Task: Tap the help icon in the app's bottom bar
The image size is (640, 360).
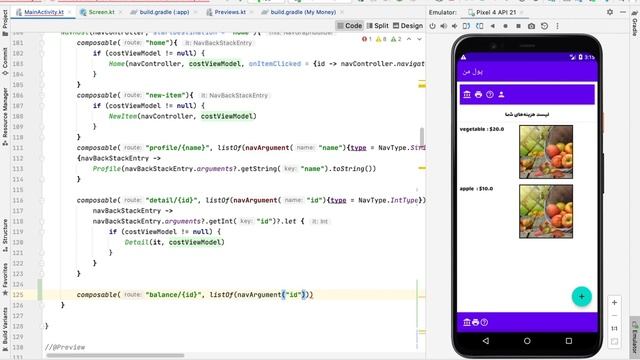Action: click(x=484, y=322)
